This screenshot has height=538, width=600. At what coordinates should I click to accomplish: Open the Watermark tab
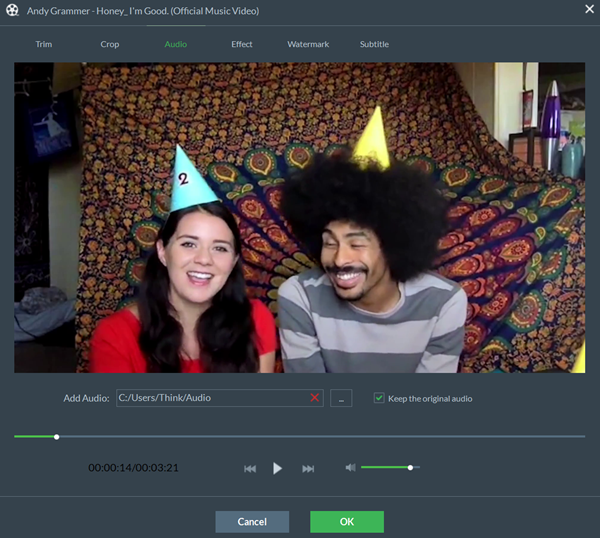308,44
